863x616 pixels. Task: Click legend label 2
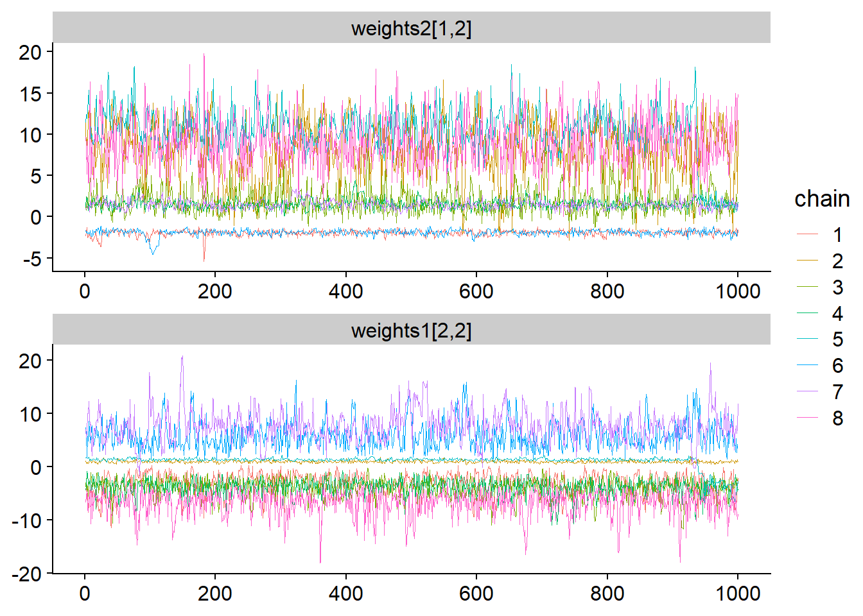(x=837, y=261)
